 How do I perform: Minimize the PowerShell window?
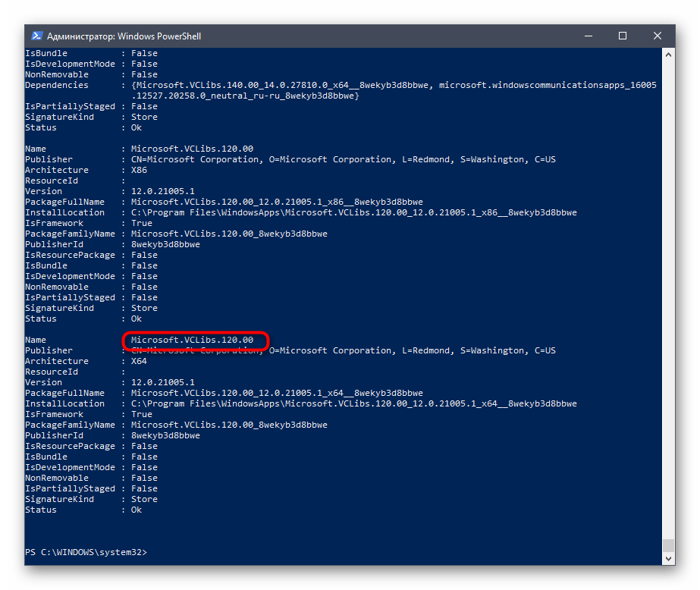[588, 36]
